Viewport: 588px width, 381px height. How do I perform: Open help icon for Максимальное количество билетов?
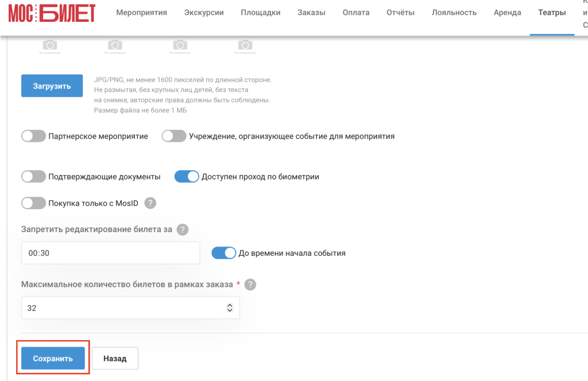click(x=250, y=284)
